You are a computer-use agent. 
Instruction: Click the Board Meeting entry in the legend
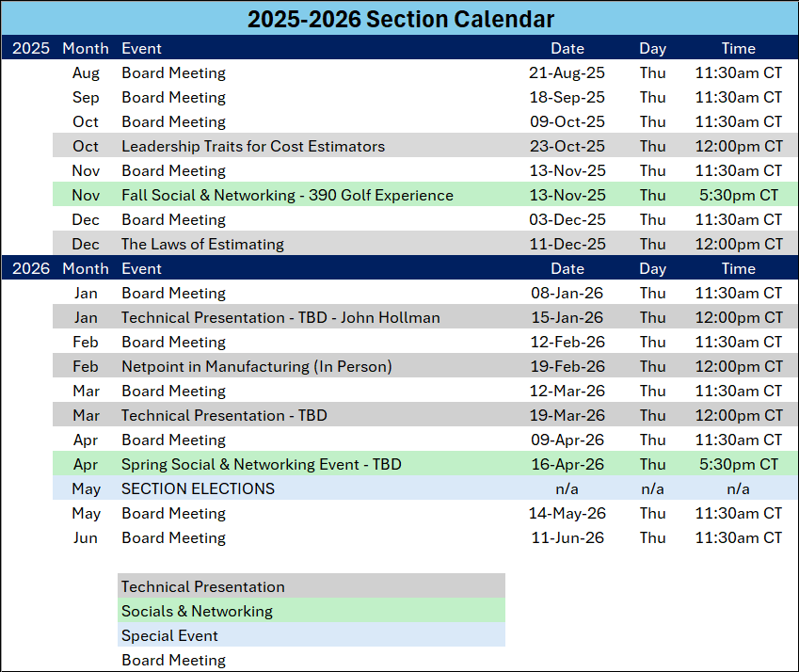click(173, 660)
